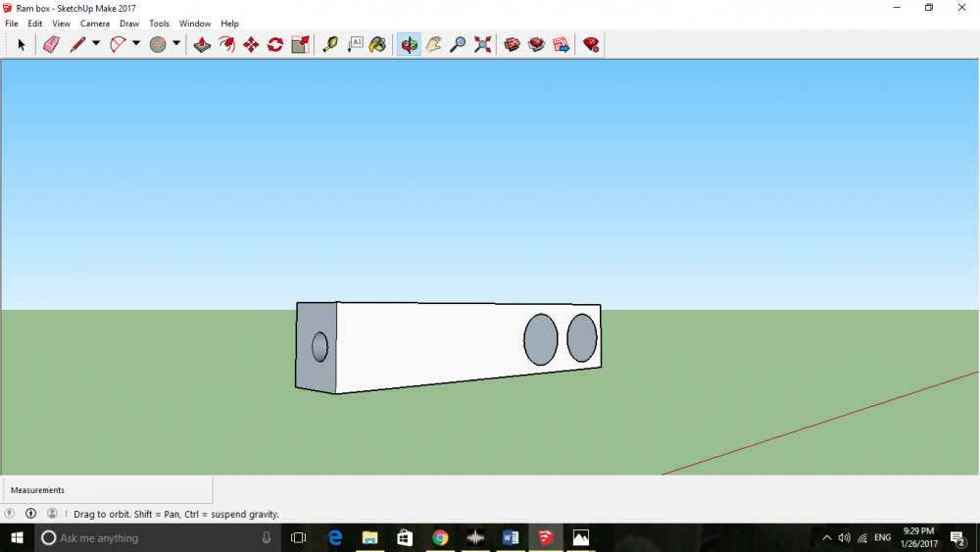Viewport: 980px width, 552px height.
Task: Select the Text label tool
Action: (x=355, y=44)
